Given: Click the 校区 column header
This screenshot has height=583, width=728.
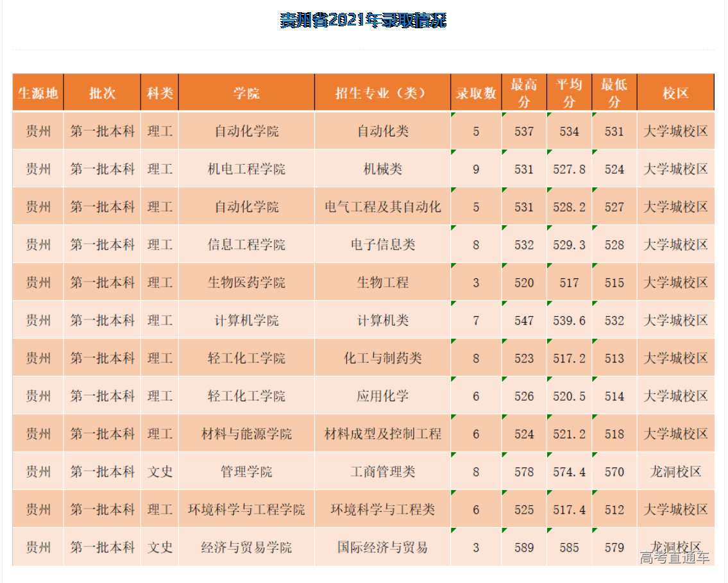Looking at the screenshot, I should 675,93.
